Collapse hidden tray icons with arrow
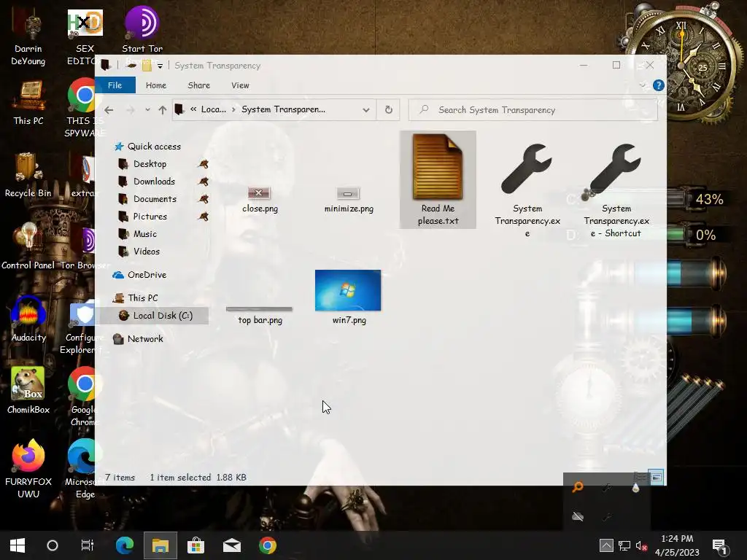This screenshot has width=747, height=560. coord(606,545)
